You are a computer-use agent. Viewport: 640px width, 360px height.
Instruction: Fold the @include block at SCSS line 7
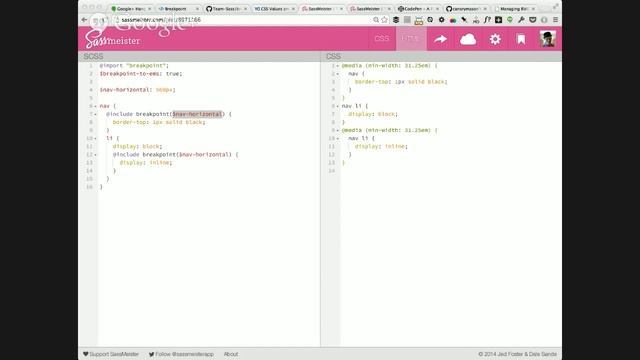(x=96, y=114)
